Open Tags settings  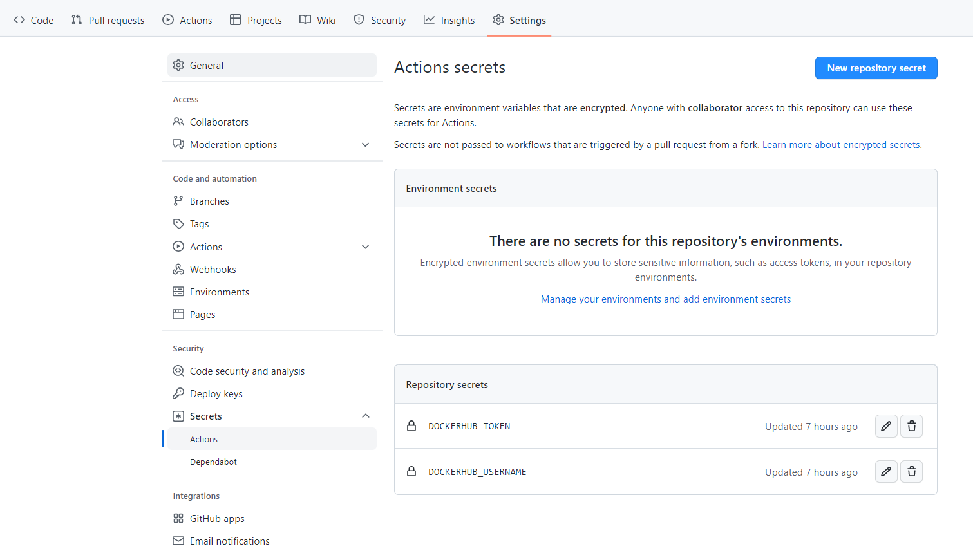pos(272,223)
